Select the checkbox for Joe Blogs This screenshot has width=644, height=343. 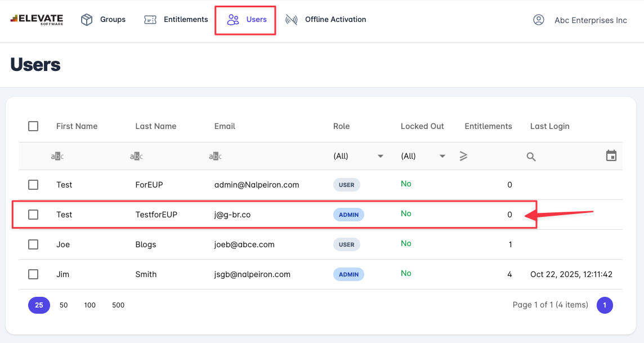33,244
